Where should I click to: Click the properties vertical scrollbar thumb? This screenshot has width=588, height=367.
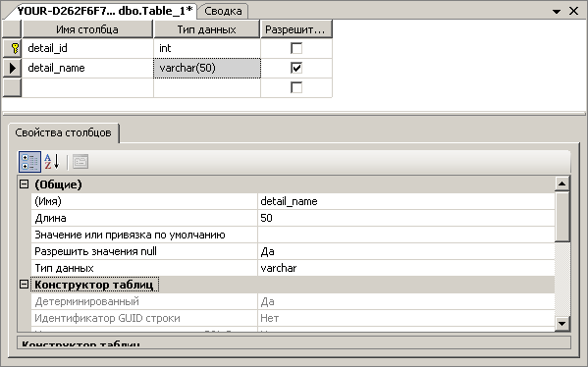point(562,216)
